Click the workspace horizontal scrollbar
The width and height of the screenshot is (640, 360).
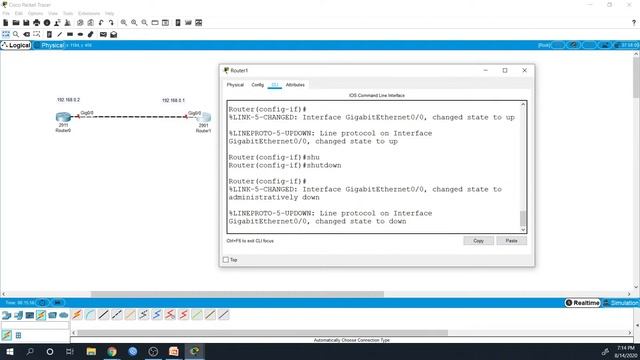pyautogui.click(x=237, y=294)
